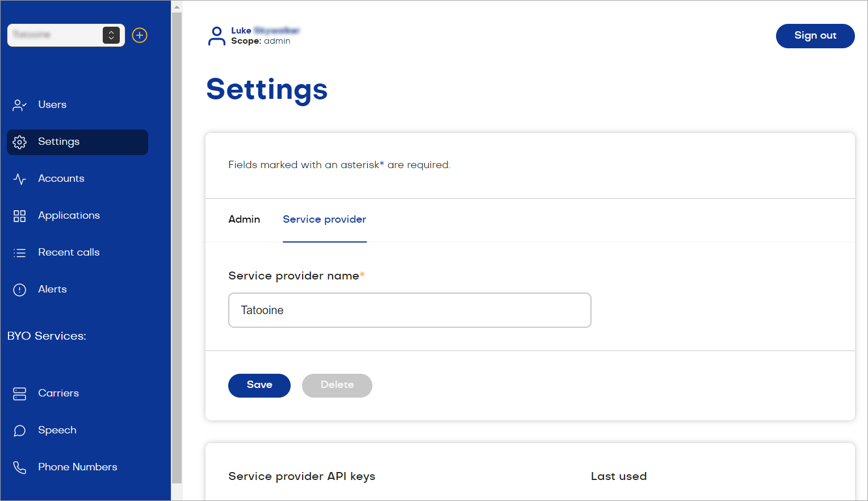
Task: Click the Recent calls list icon
Action: point(20,253)
